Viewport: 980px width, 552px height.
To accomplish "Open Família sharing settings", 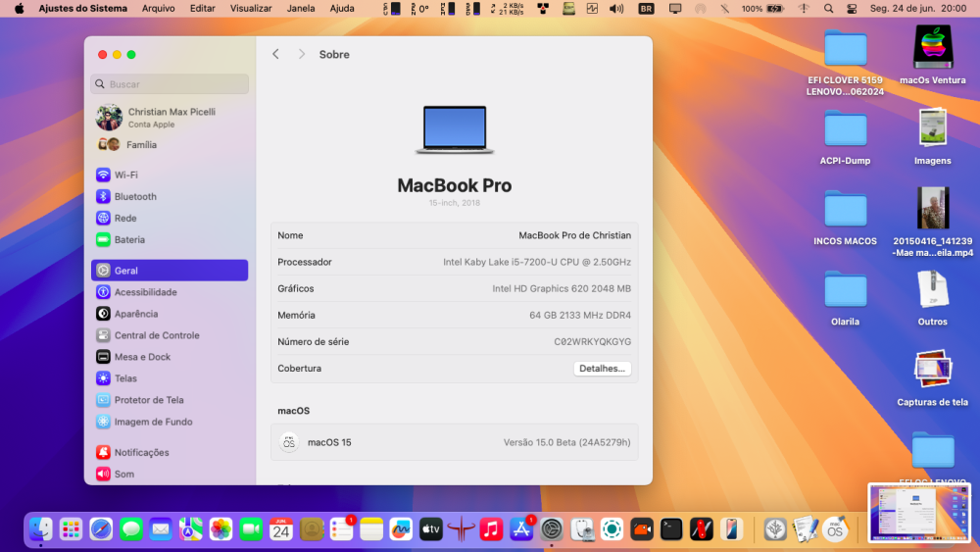I will click(170, 144).
